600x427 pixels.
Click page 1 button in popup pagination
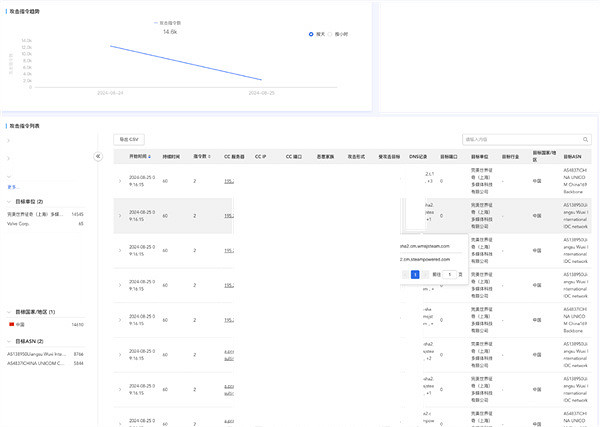tap(414, 274)
